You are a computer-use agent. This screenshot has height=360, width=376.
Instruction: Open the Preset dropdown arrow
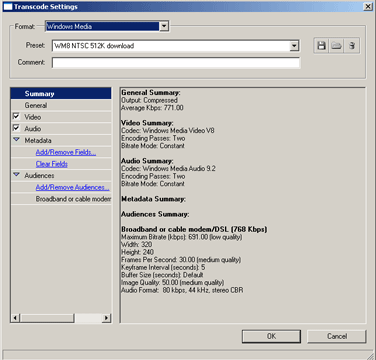(x=294, y=46)
